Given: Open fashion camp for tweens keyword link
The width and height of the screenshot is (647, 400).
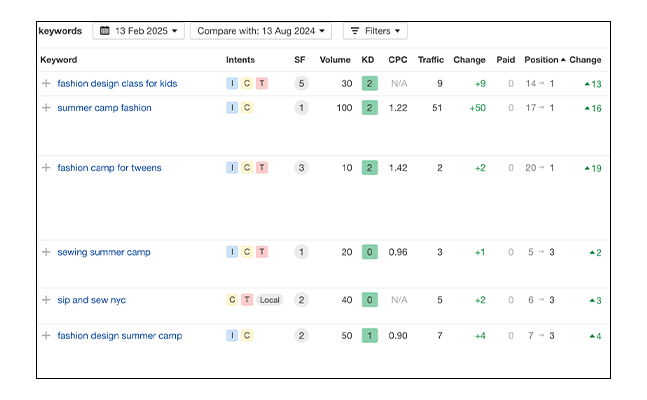Looking at the screenshot, I should (109, 168).
